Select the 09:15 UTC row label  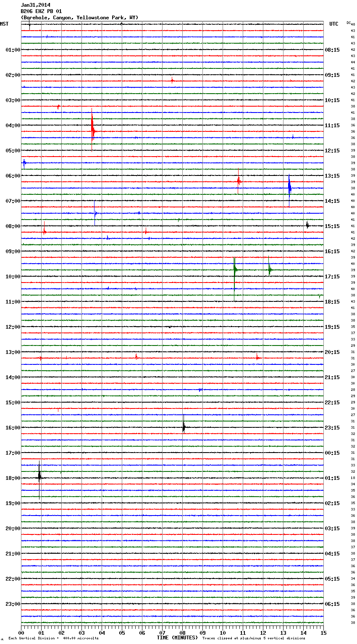tap(332, 75)
